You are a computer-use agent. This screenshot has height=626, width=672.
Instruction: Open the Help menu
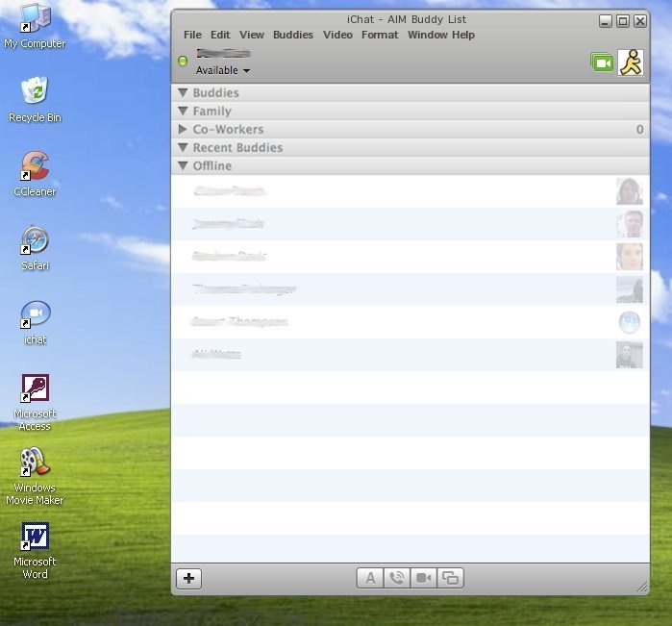pos(463,35)
